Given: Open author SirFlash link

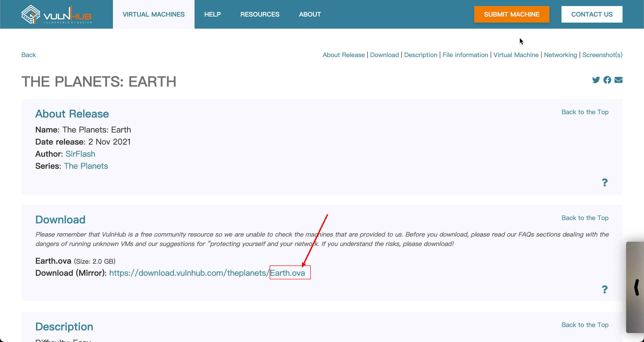Looking at the screenshot, I should pyautogui.click(x=80, y=154).
